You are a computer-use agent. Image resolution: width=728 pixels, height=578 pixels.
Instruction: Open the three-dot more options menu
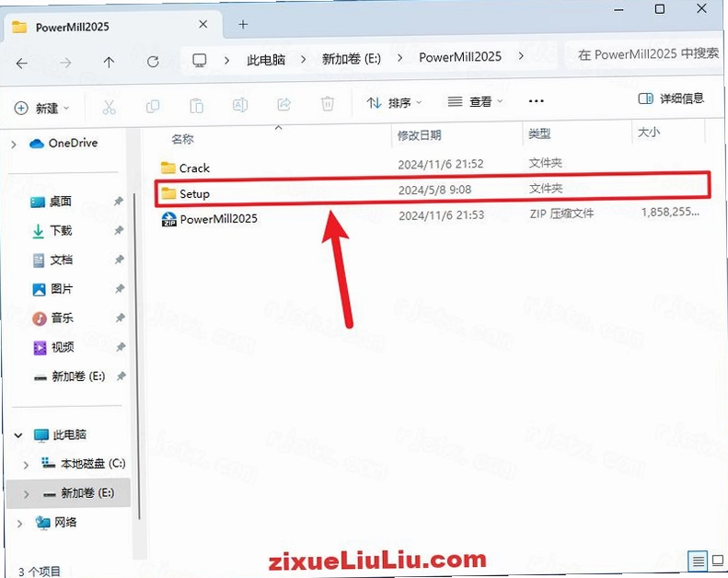(537, 100)
